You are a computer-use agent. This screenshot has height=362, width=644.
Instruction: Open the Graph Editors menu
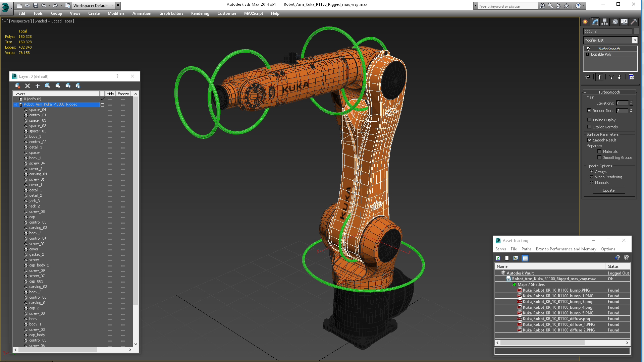pyautogui.click(x=171, y=13)
